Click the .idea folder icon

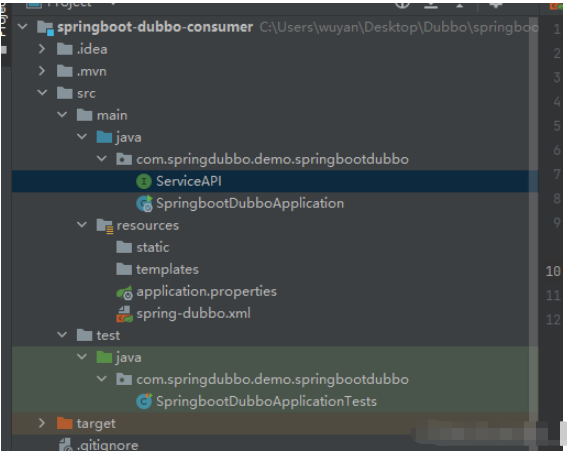[x=65, y=49]
